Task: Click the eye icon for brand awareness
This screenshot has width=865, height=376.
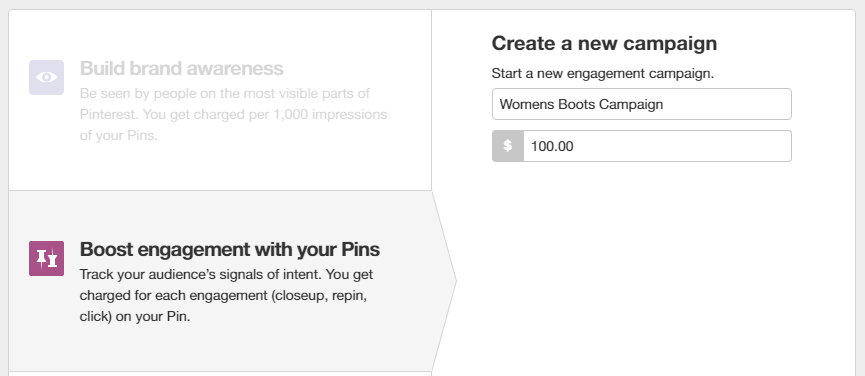Action: [46, 77]
